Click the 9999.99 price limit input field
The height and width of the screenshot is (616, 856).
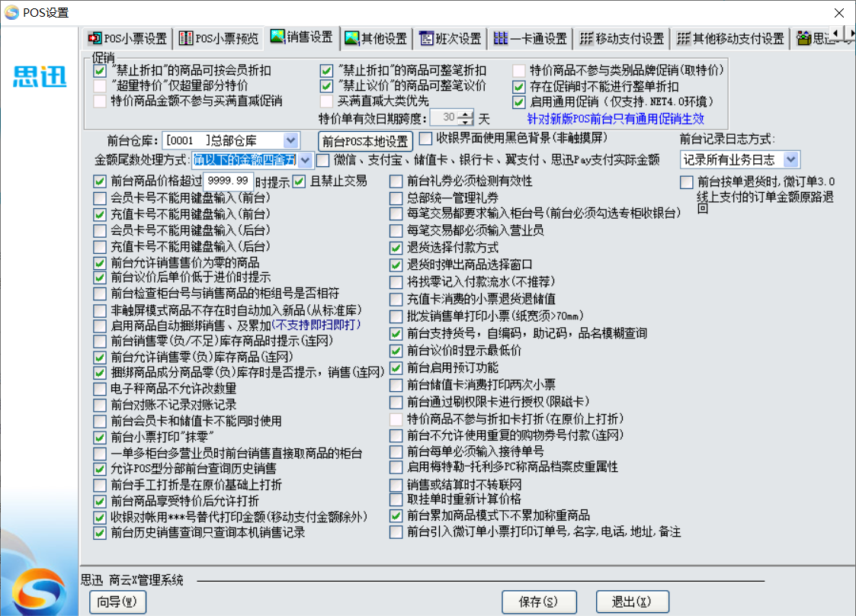coord(229,181)
